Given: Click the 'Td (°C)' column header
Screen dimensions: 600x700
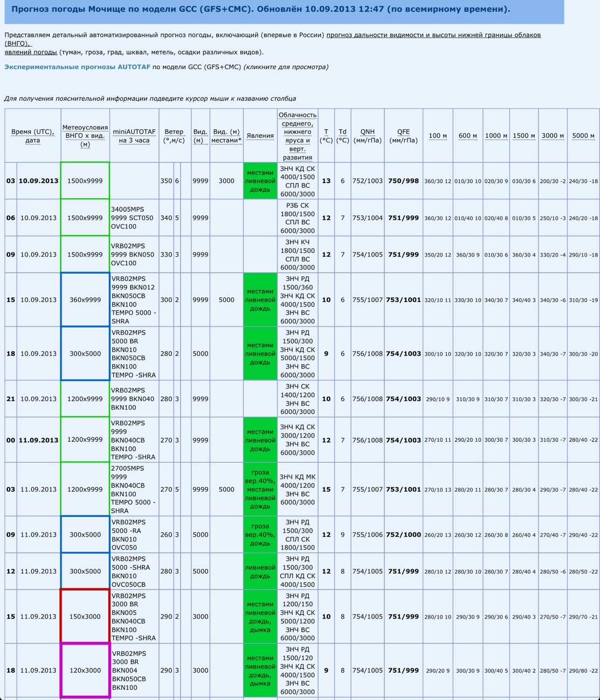Looking at the screenshot, I should pyautogui.click(x=342, y=136).
